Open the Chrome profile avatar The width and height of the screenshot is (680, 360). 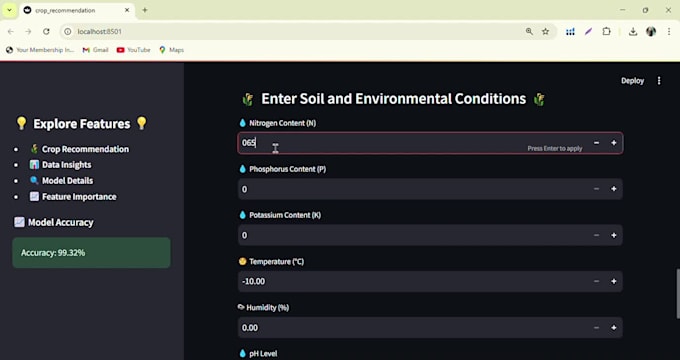click(x=651, y=32)
